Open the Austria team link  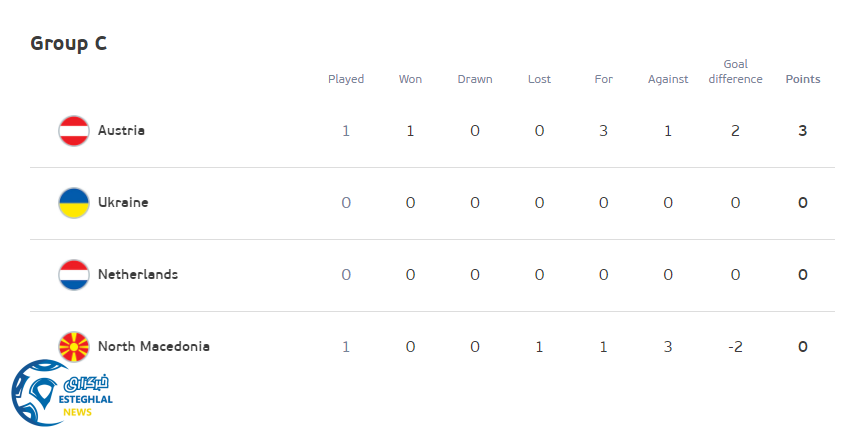(121, 131)
